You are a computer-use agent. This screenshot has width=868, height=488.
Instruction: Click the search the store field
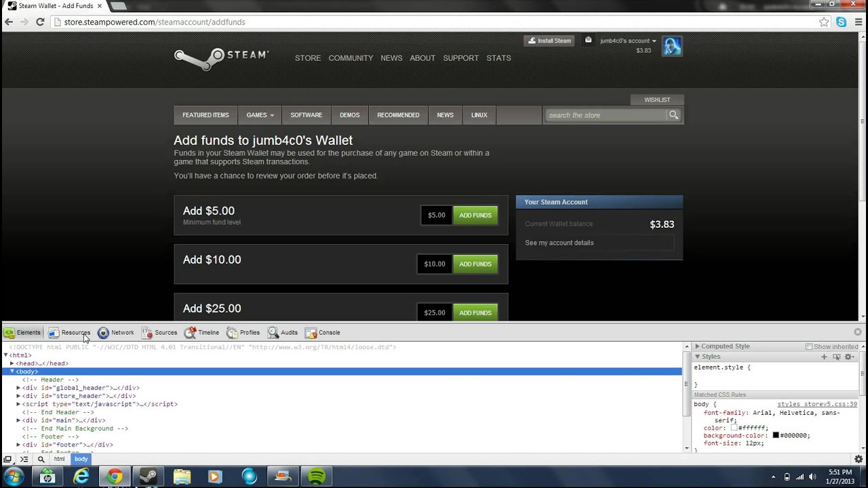pos(606,115)
